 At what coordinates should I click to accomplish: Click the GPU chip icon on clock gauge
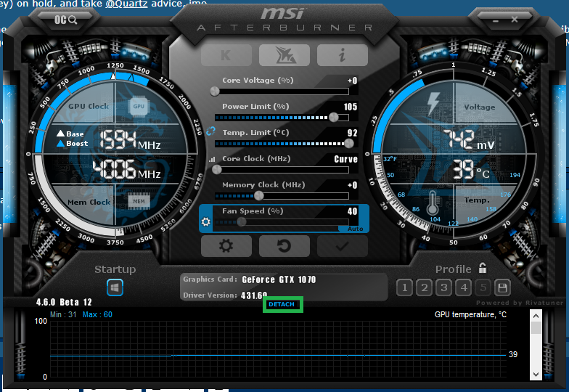pyautogui.click(x=139, y=106)
